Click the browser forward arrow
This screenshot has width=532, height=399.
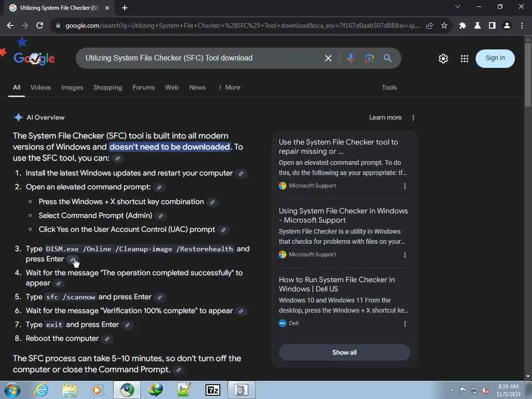pos(25,25)
